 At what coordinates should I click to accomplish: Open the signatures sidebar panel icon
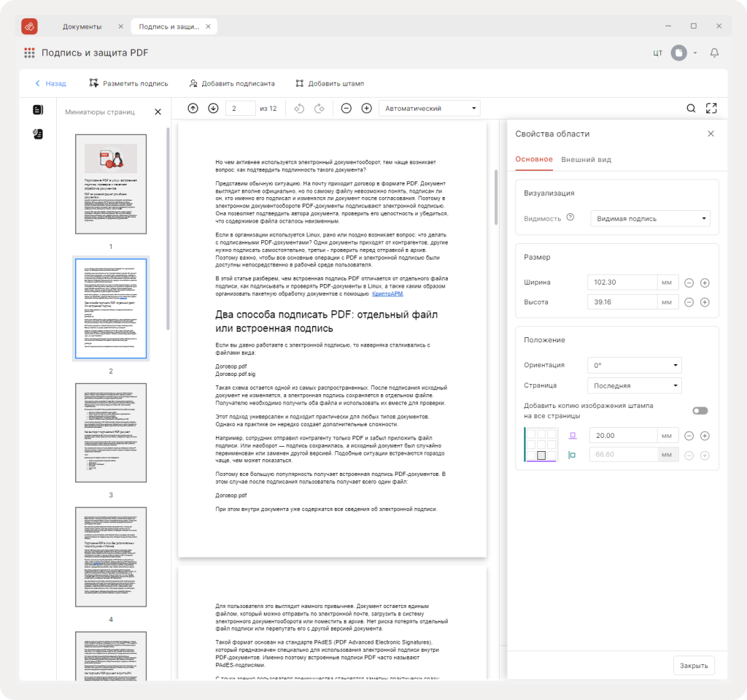[x=38, y=134]
